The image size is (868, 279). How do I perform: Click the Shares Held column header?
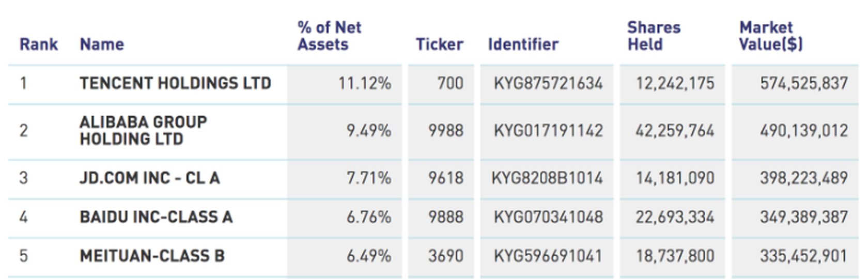pyautogui.click(x=654, y=36)
